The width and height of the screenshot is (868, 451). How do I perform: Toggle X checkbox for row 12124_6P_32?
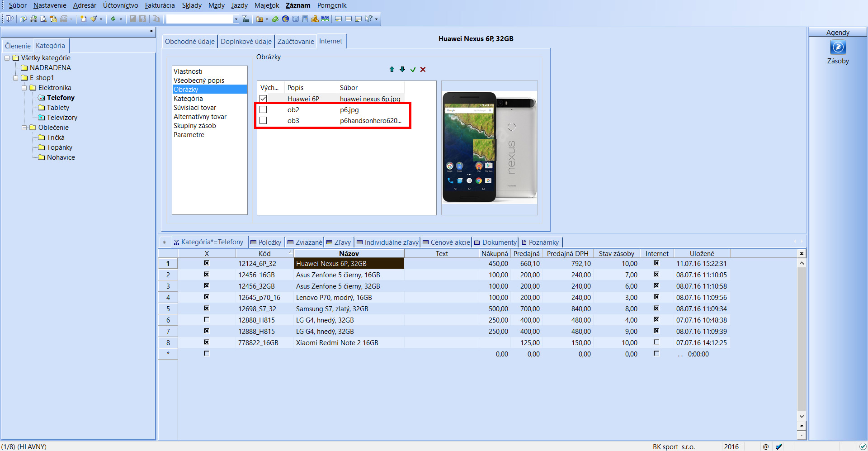tap(207, 263)
